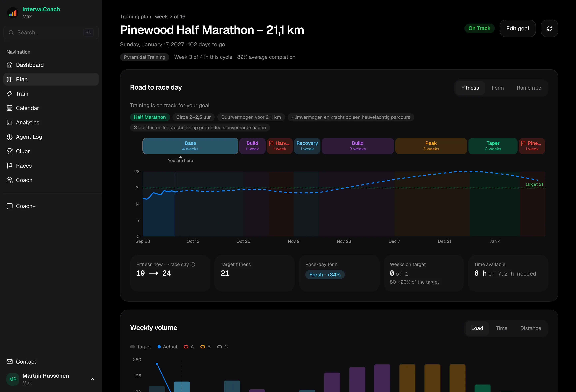
Task: Switch chart to Form view
Action: pyautogui.click(x=497, y=88)
